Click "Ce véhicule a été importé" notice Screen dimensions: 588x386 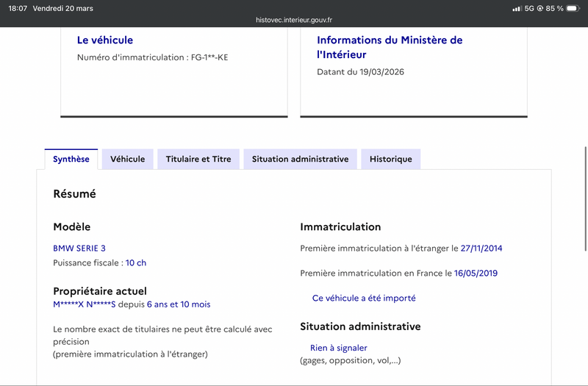point(364,298)
